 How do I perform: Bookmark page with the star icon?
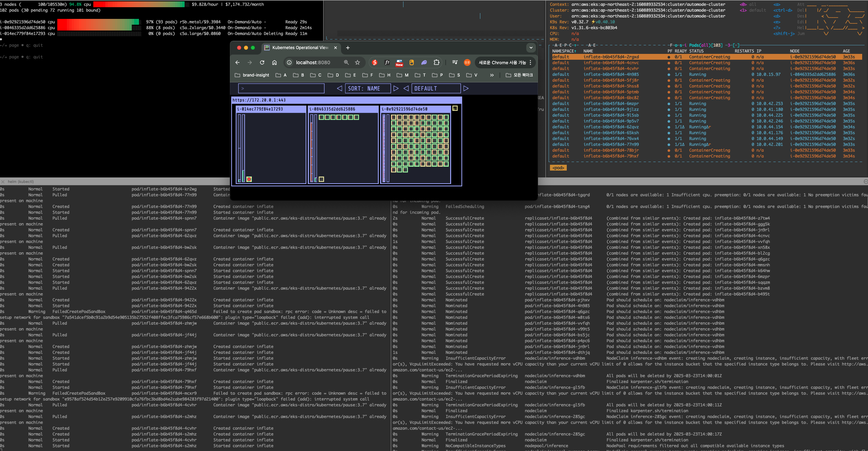coord(357,62)
